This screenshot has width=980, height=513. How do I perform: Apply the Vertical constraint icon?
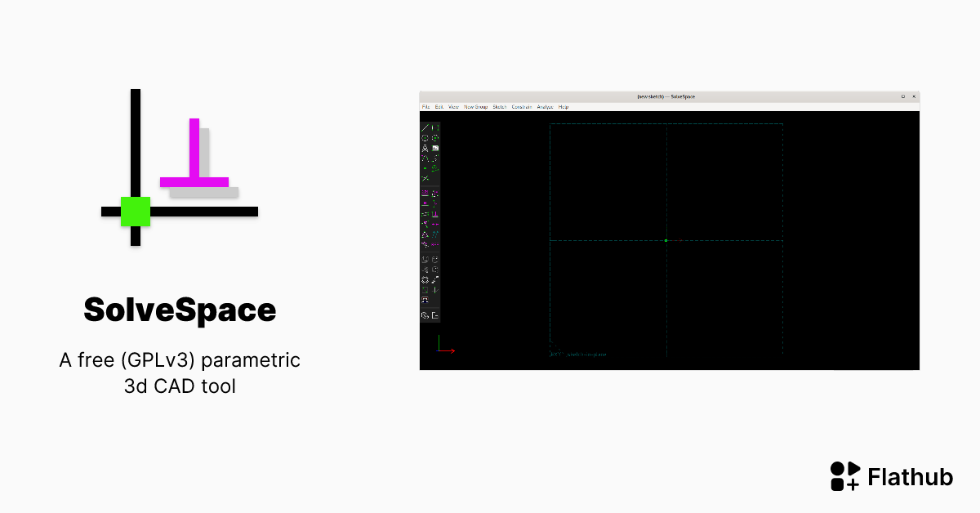click(434, 203)
